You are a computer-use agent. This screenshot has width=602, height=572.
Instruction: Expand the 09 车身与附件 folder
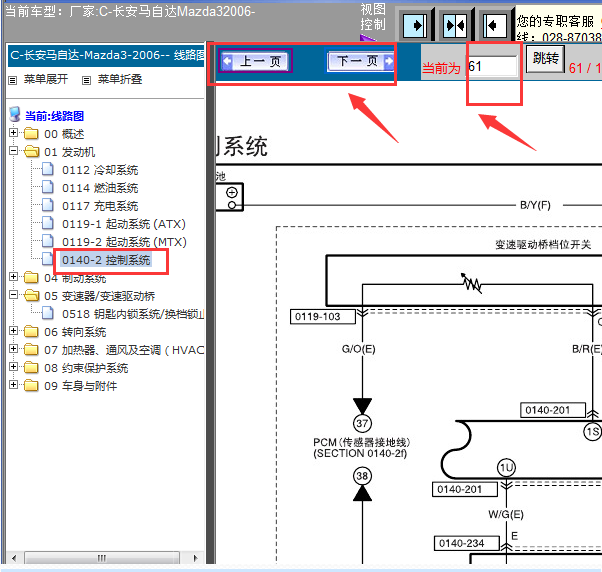13,385
